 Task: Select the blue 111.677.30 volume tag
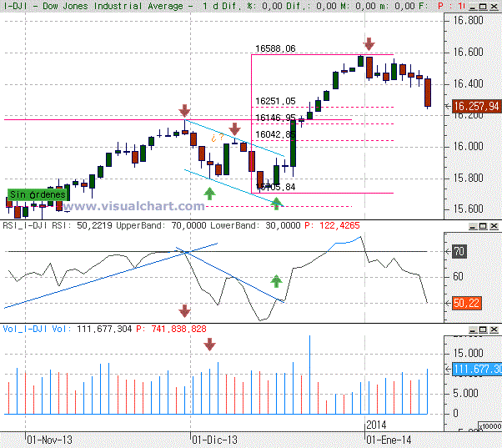click(477, 369)
